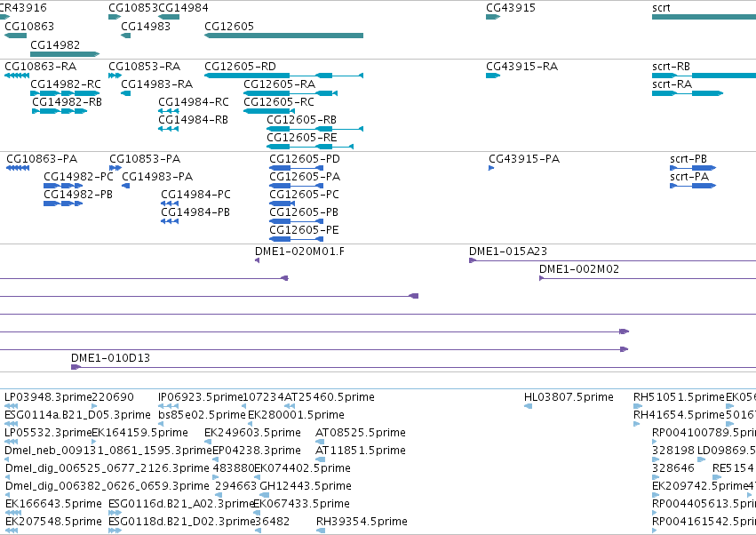Select EST AT08525.5prime
756x535 pixels.
[x=320, y=442]
